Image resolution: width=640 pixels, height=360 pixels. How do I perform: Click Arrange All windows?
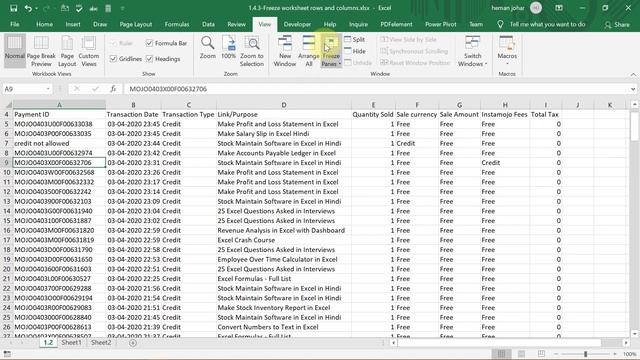309,51
